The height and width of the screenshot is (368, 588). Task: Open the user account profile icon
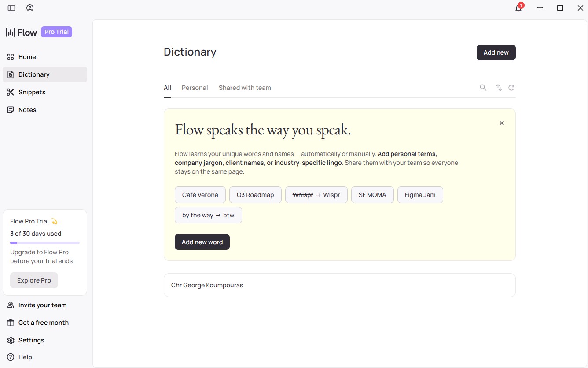(x=30, y=8)
